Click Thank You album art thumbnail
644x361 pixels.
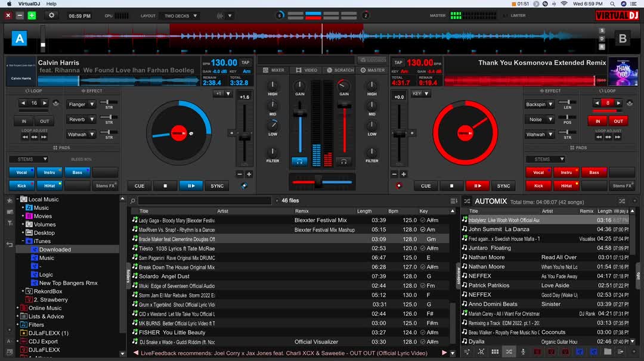623,71
